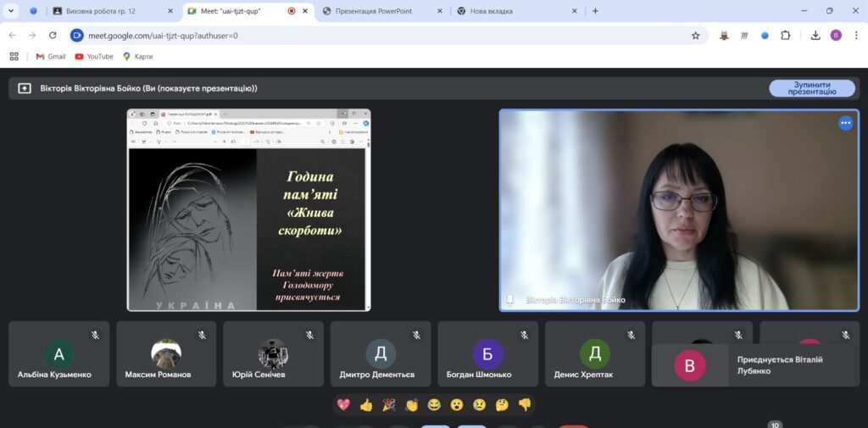
Task: Open the browser Extensions puzzle icon
Action: [x=786, y=36]
